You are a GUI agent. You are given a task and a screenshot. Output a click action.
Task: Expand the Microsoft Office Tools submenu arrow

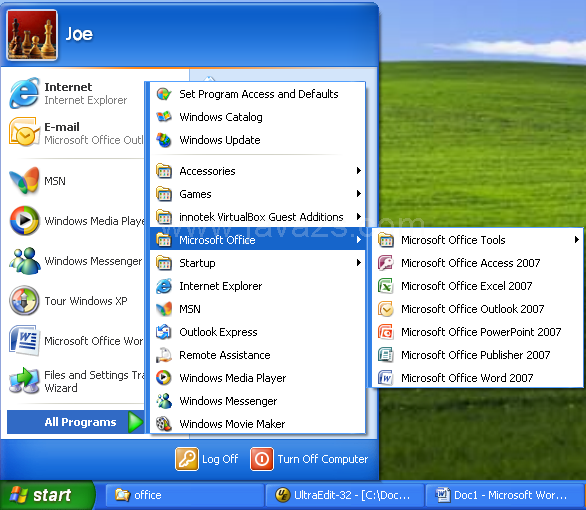[x=577, y=239]
